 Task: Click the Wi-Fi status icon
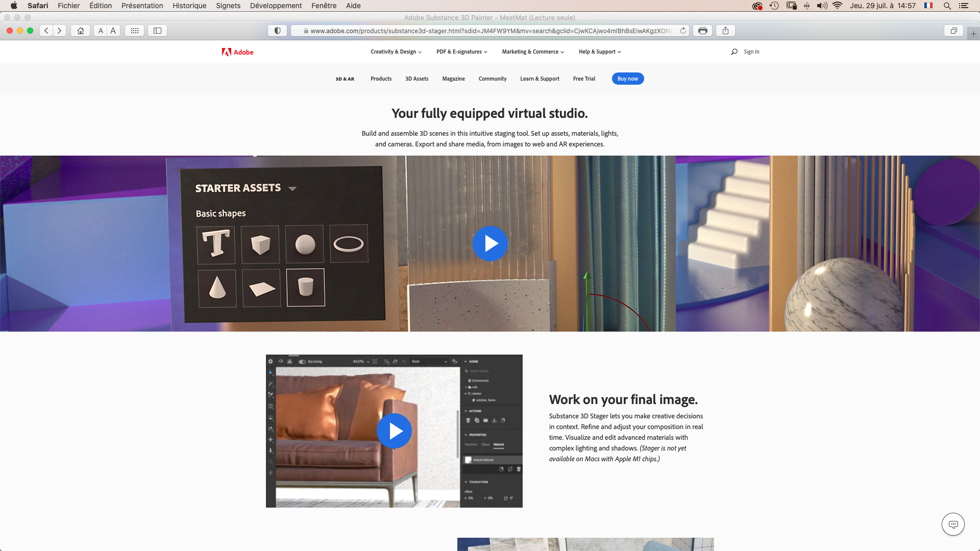(837, 6)
